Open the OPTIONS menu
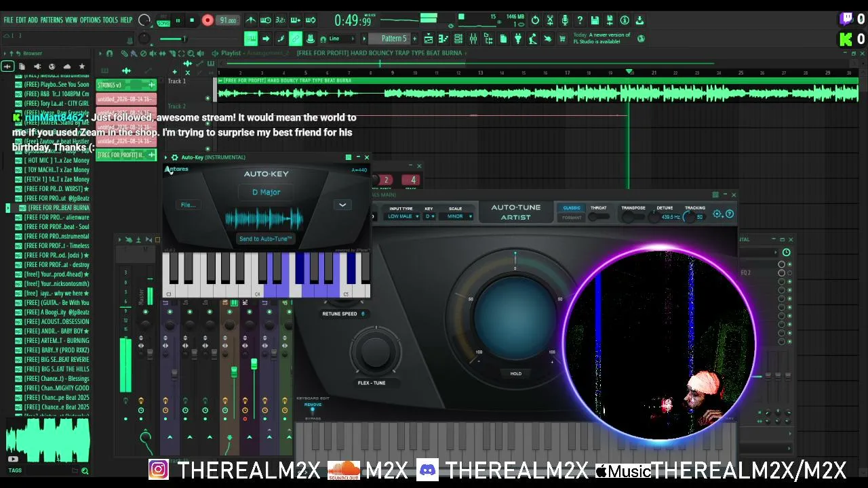The height and width of the screenshot is (488, 868). [90, 20]
